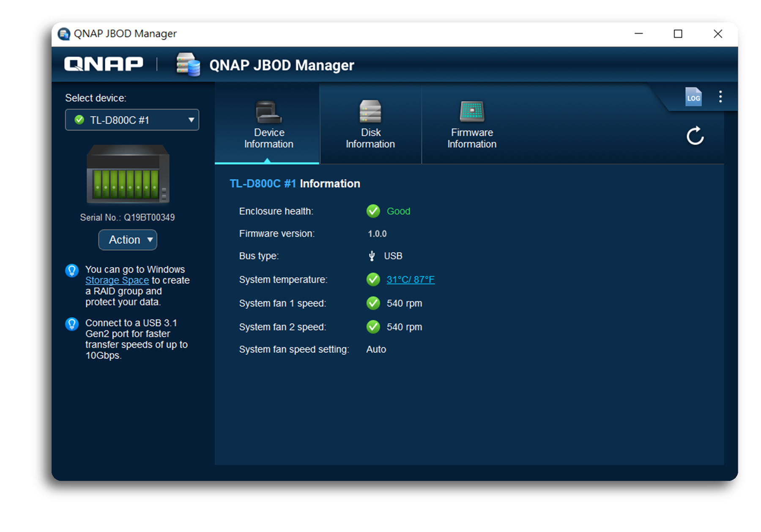The height and width of the screenshot is (532, 761).
Task: Click the Enclosure health green check icon
Action: [373, 211]
